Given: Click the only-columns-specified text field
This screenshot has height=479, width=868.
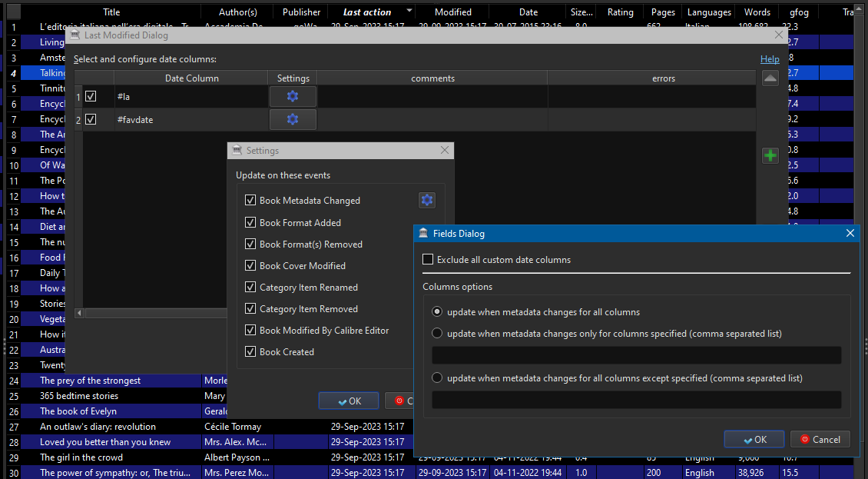Looking at the screenshot, I should pyautogui.click(x=636, y=355).
